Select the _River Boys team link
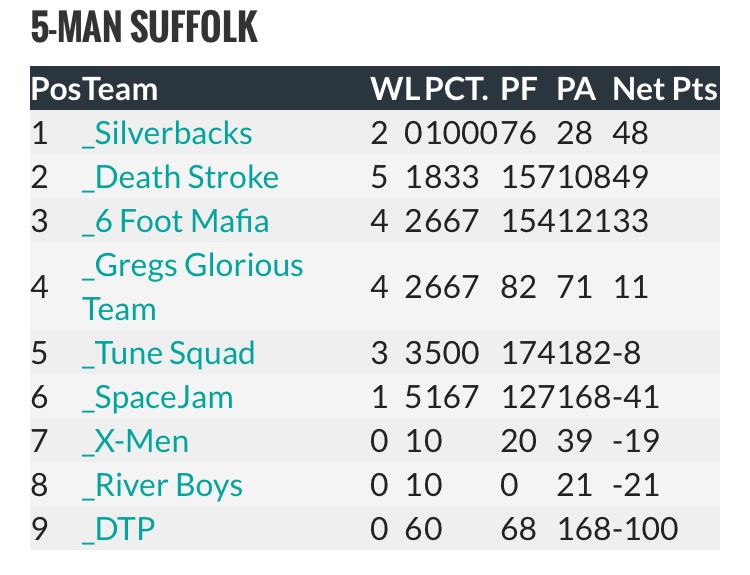The width and height of the screenshot is (750, 575). pyautogui.click(x=162, y=485)
